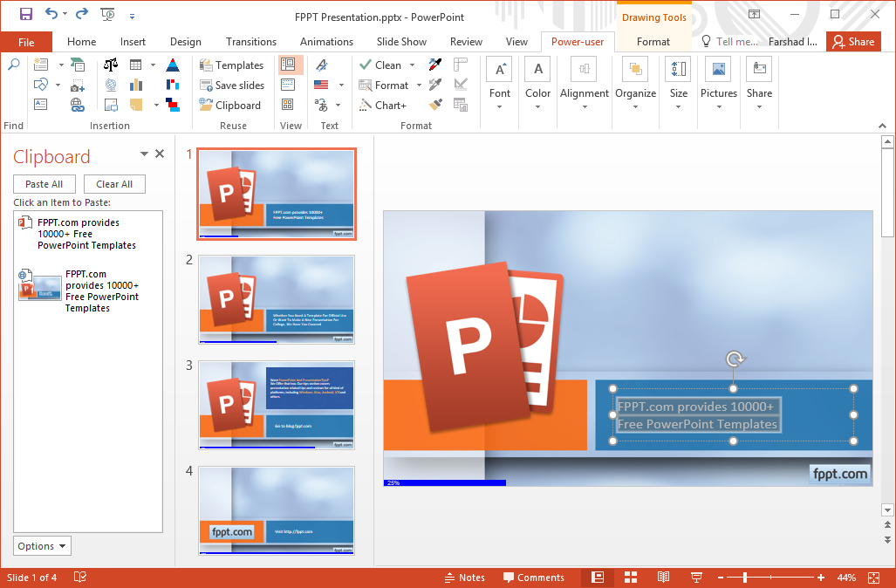Click the balance scale icon in Insertion
Viewport: 896px width, 588px height.
[x=111, y=65]
